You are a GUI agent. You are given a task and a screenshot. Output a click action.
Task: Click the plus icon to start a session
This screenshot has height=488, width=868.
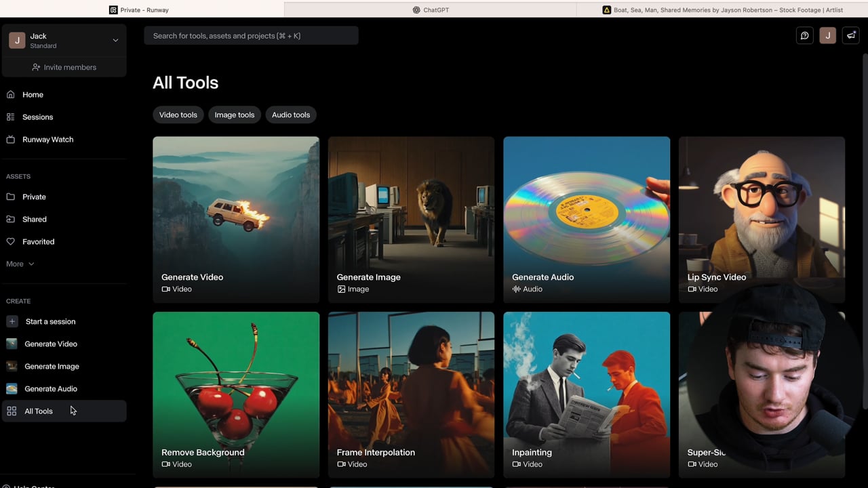[12, 321]
